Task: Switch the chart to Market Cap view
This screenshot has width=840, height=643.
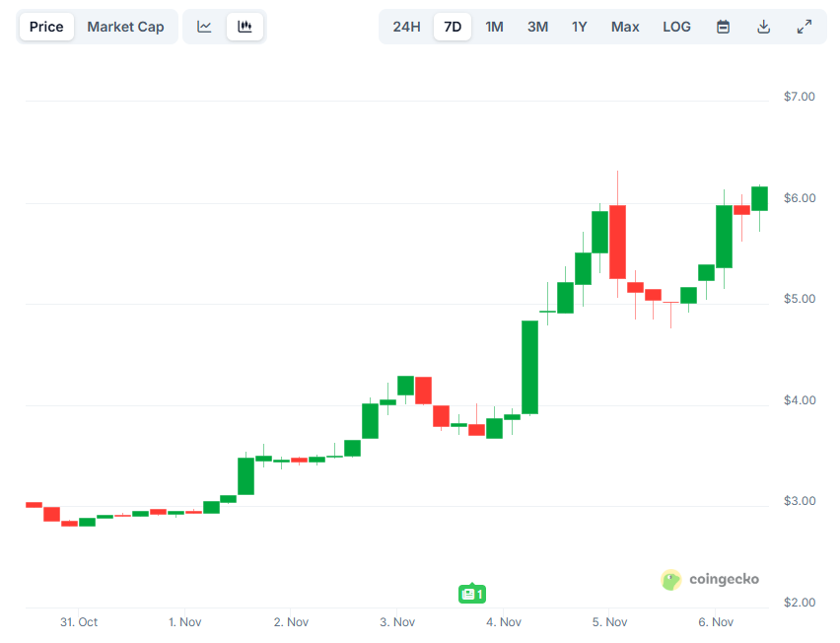Action: [x=126, y=27]
